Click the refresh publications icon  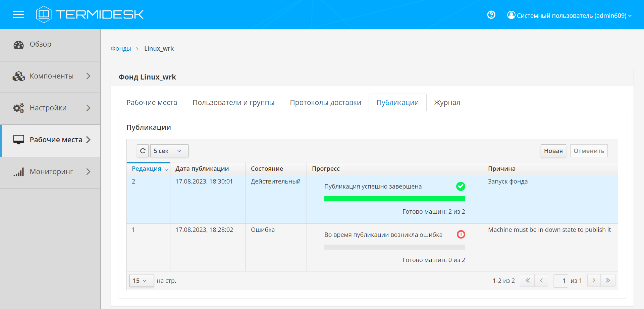(x=143, y=151)
